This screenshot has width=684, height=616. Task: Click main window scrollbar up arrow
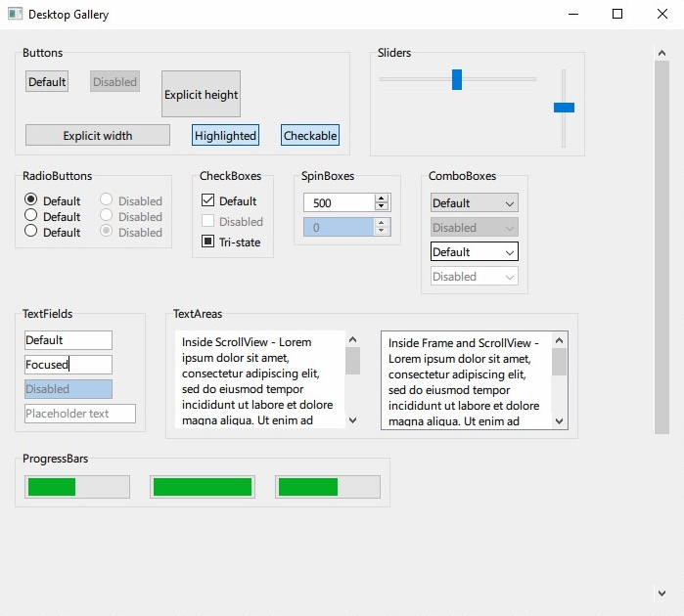[x=661, y=53]
